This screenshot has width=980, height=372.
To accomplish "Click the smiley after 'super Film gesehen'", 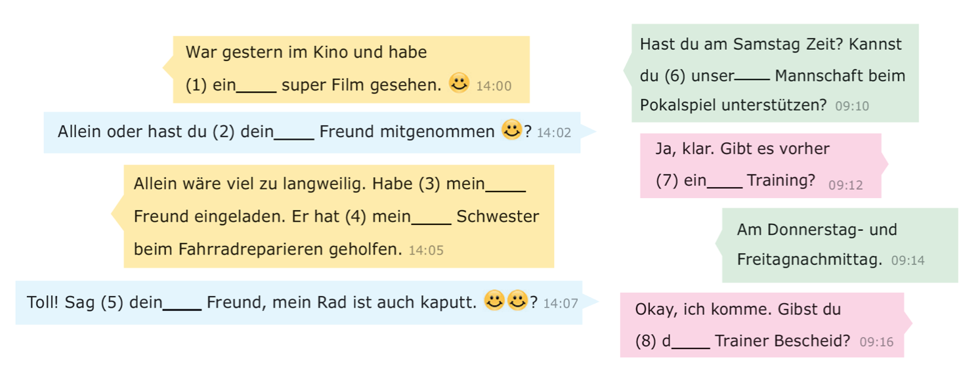I will point(459,83).
